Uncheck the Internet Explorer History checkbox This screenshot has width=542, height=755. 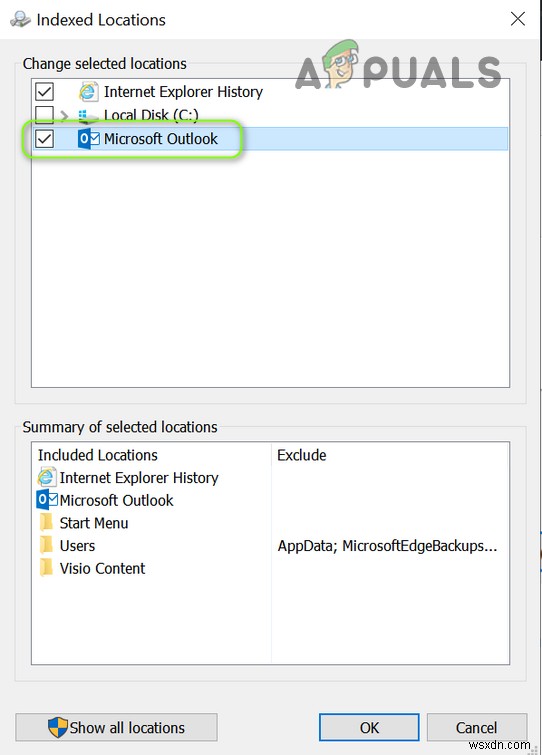click(44, 91)
